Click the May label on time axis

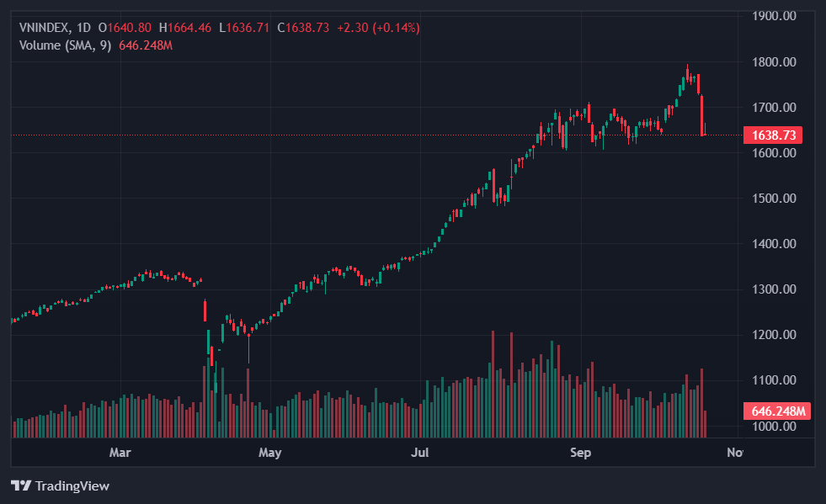(269, 453)
